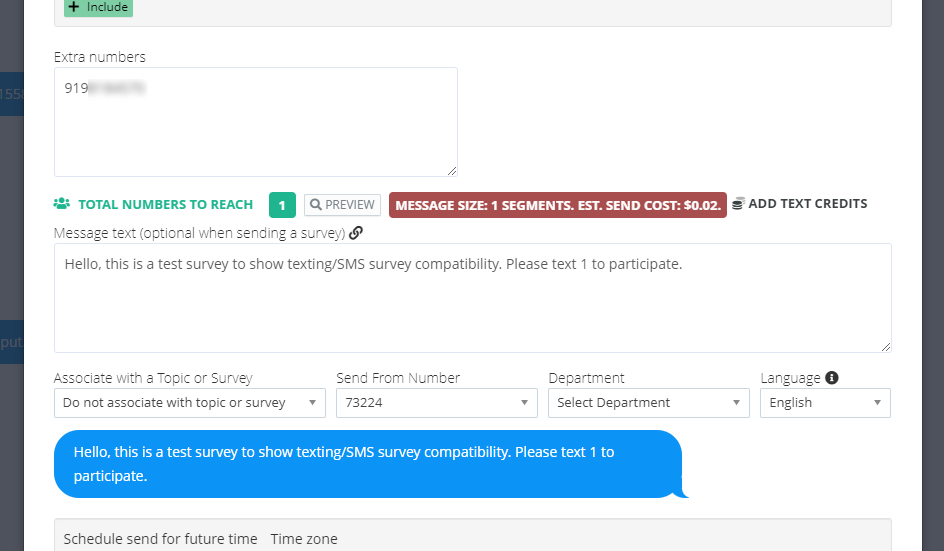Click the red message size cost badge
The height and width of the screenshot is (551, 944).
point(557,205)
